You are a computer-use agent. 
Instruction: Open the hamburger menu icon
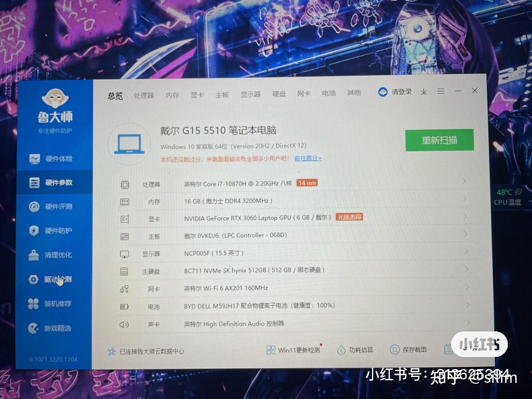click(x=441, y=91)
